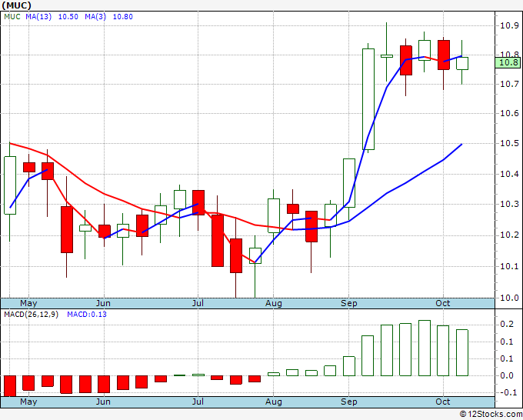Click the 10.4 price axis label
Image resolution: width=523 pixels, height=420 pixels.
point(509,174)
